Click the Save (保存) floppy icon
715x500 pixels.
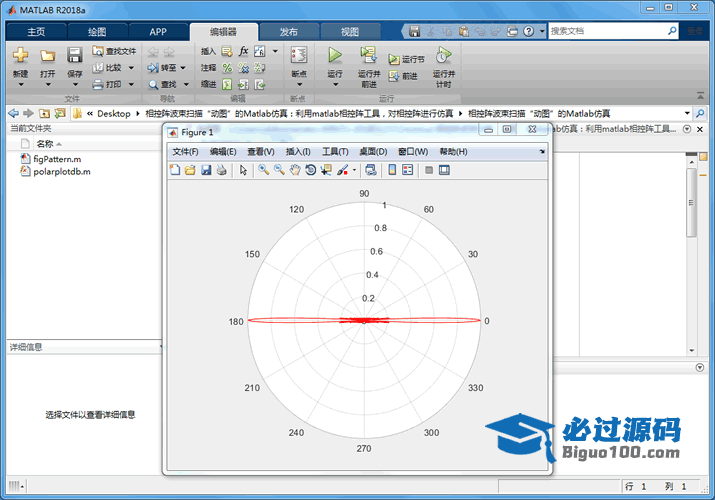point(75,55)
